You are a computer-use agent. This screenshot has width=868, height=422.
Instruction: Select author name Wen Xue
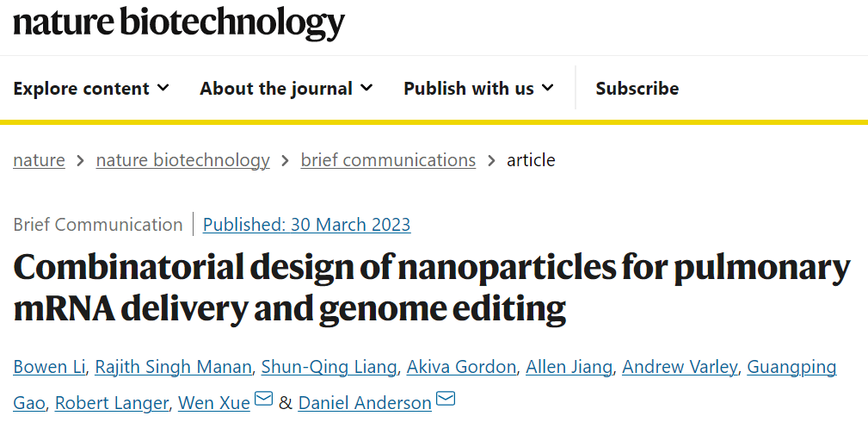213,402
